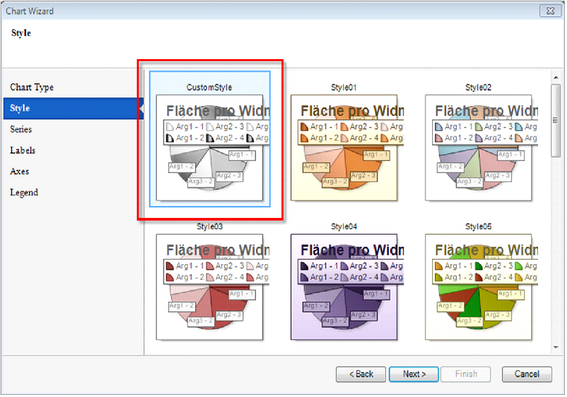
Task: Choose the Style04 purple chart thumbnail
Action: [344, 287]
